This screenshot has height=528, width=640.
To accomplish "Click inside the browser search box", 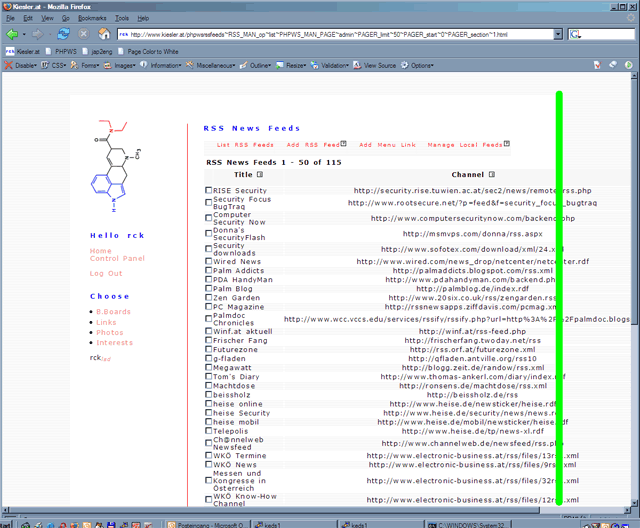I will pyautogui.click(x=605, y=34).
